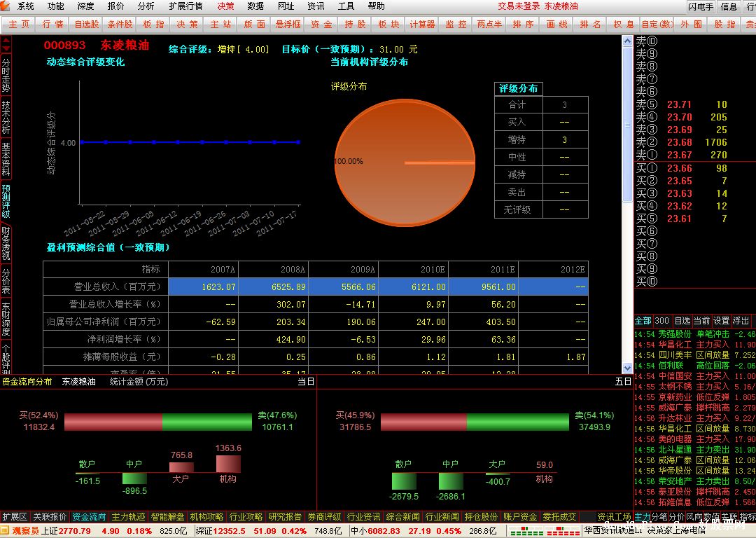Select the 资金流向 bottom tab

tap(89, 517)
